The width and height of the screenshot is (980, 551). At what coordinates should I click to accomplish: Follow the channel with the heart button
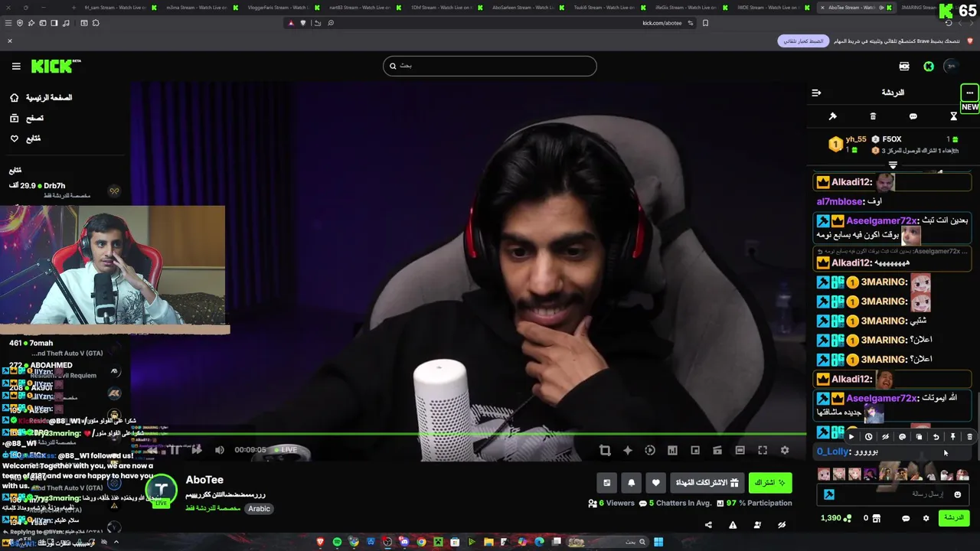tap(655, 483)
